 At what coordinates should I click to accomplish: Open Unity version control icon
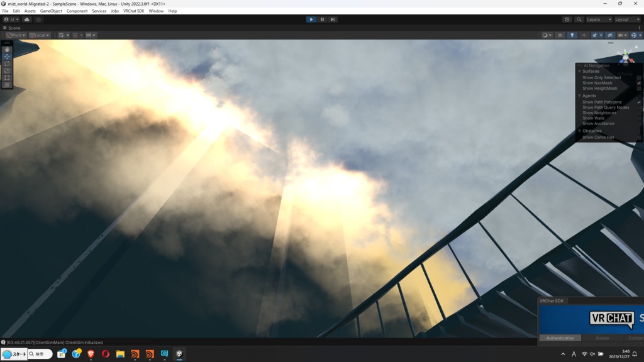tap(38, 19)
